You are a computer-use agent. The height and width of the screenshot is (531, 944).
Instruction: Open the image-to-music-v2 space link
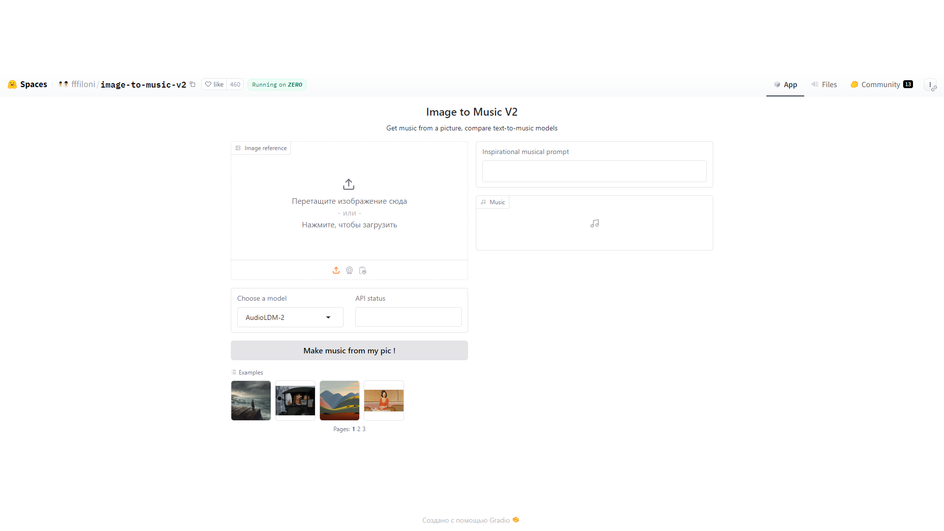coord(143,85)
